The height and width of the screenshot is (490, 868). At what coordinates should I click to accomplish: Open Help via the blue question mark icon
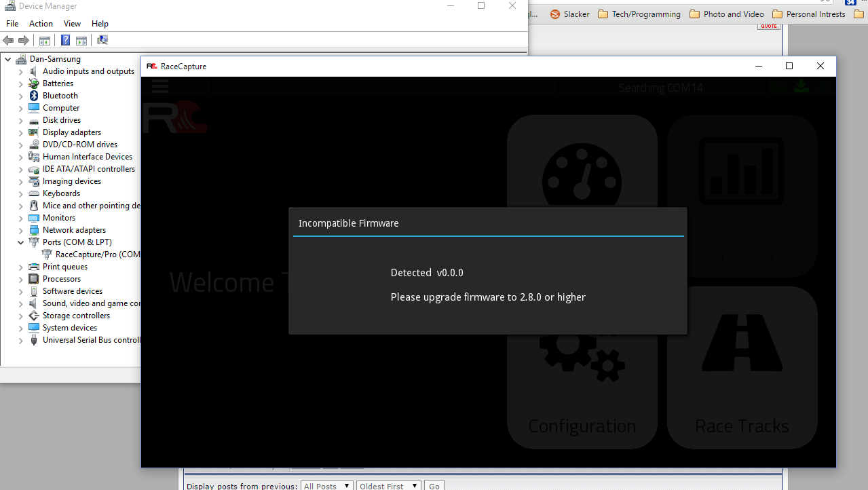(66, 40)
